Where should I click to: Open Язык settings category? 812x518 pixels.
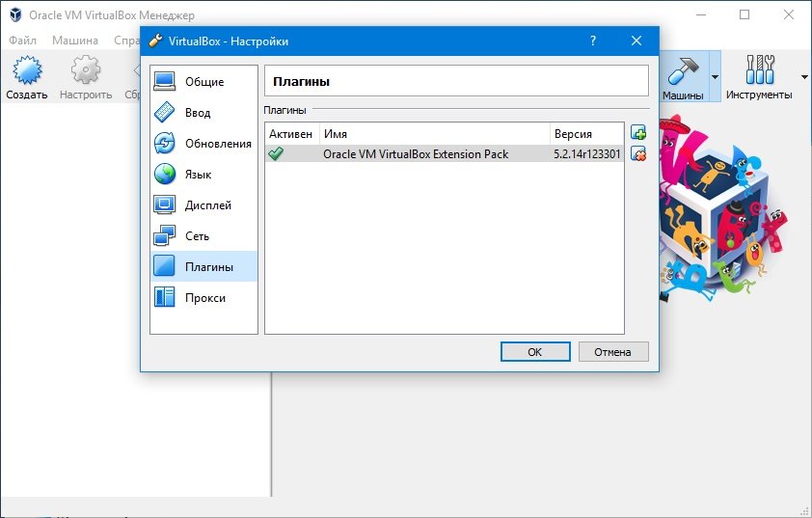pyautogui.click(x=204, y=174)
